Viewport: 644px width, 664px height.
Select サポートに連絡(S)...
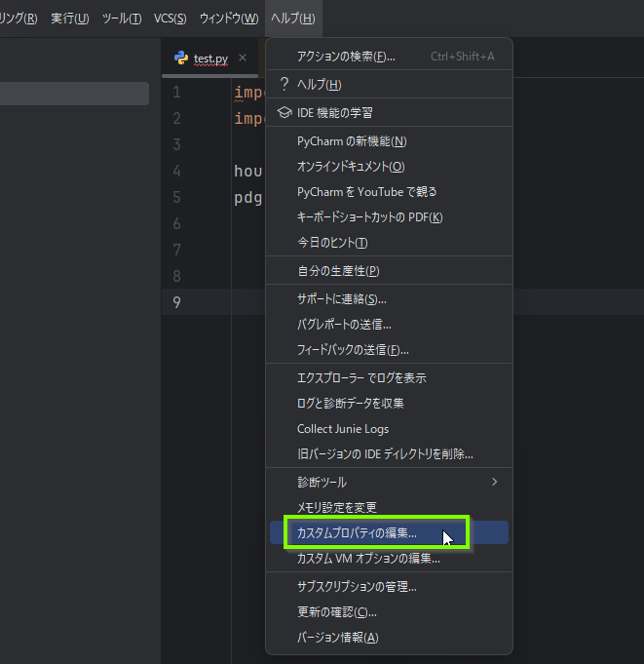[389, 299]
